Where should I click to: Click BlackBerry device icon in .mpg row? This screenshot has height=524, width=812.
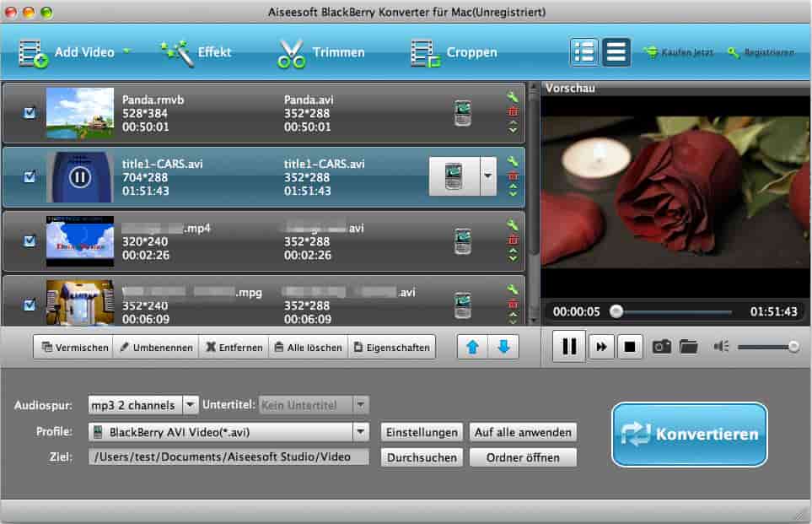coord(462,305)
